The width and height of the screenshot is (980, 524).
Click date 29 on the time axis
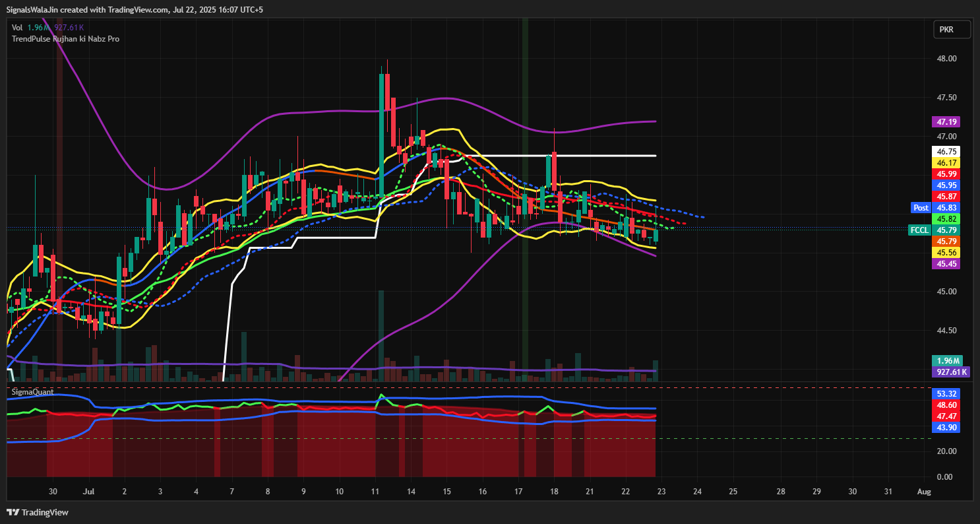coord(816,492)
